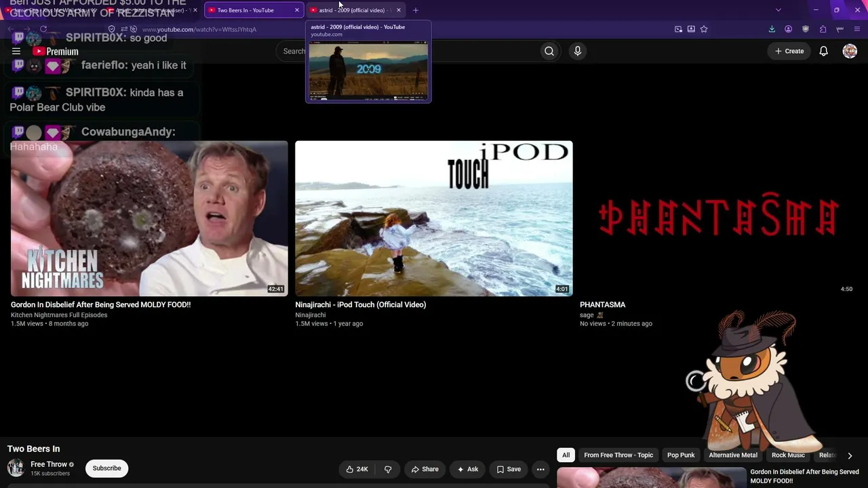Image resolution: width=868 pixels, height=488 pixels.
Task: Open the browser profile account icon
Action: 788,29
